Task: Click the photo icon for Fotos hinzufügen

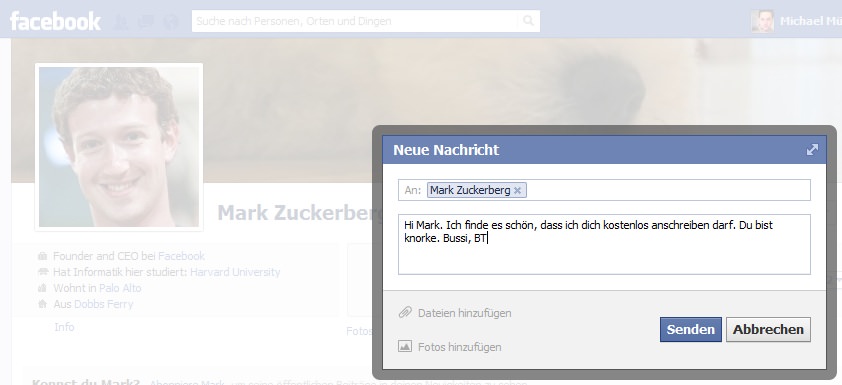Action: pyautogui.click(x=405, y=347)
